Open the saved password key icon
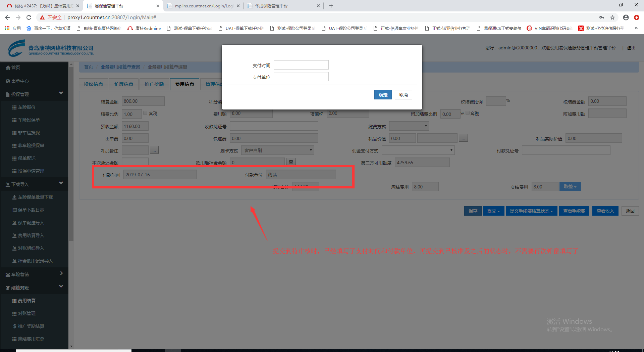644x352 pixels. click(602, 17)
